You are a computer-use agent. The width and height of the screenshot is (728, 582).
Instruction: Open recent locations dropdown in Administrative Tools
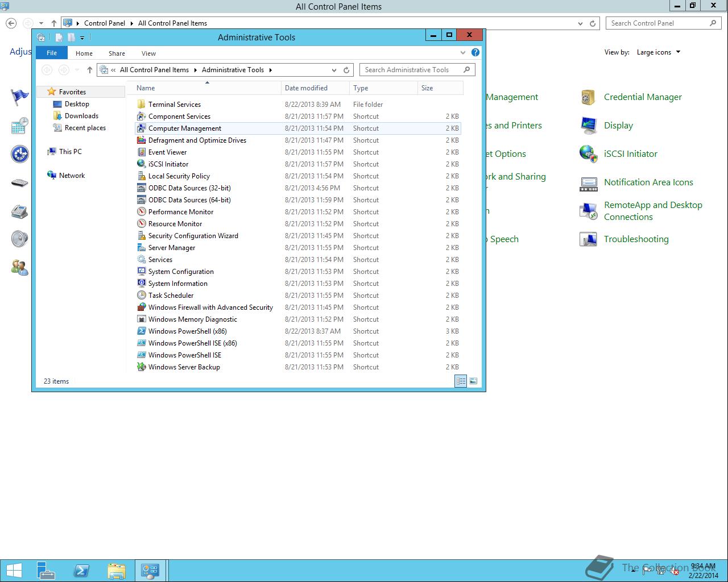77,70
